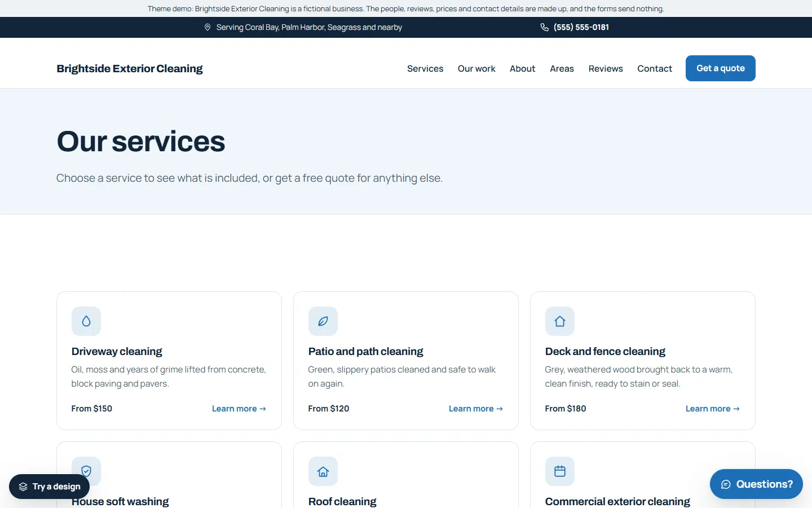The height and width of the screenshot is (508, 812).
Task: Click the Get a quote button
Action: (721, 68)
